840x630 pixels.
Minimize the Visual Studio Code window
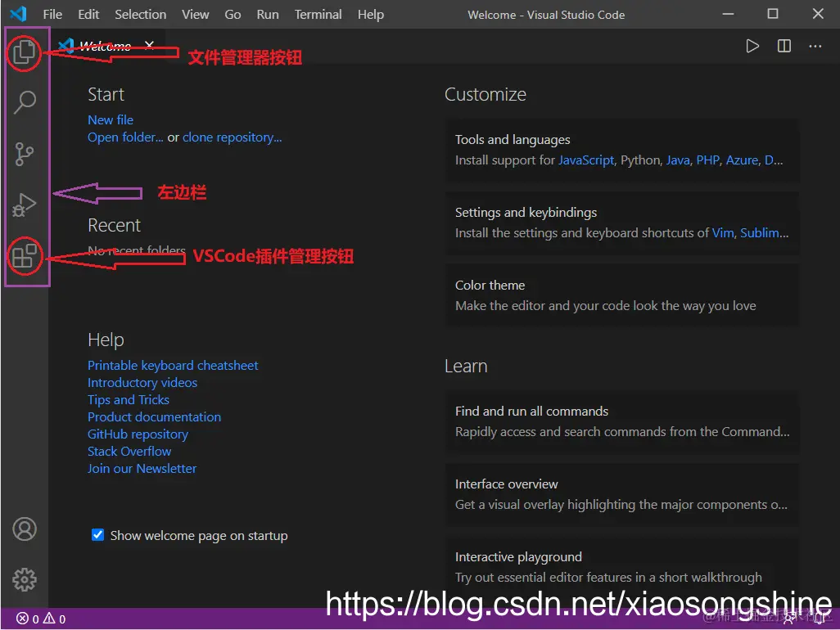(x=728, y=14)
